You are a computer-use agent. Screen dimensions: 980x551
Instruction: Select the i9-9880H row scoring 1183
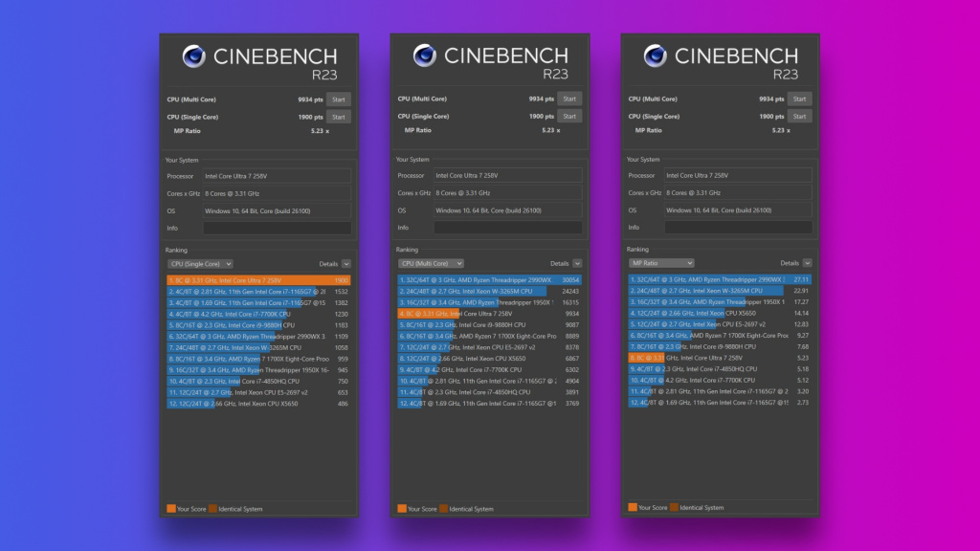point(258,325)
